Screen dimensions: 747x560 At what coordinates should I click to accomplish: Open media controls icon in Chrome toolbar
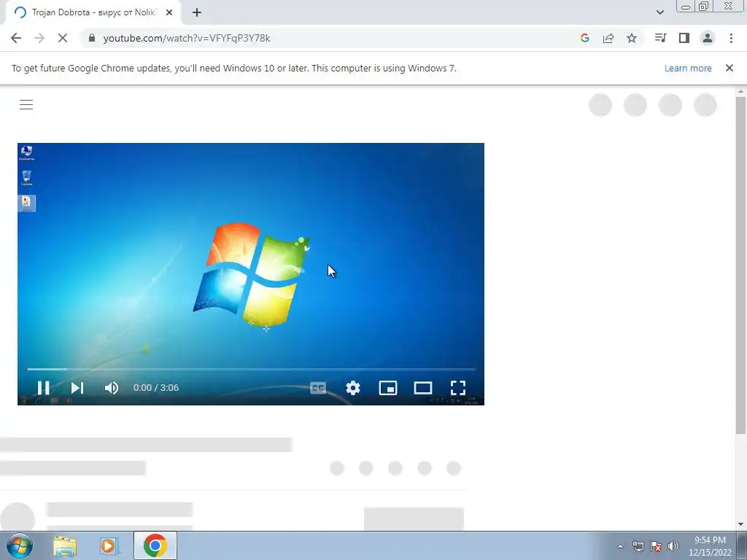(x=660, y=38)
